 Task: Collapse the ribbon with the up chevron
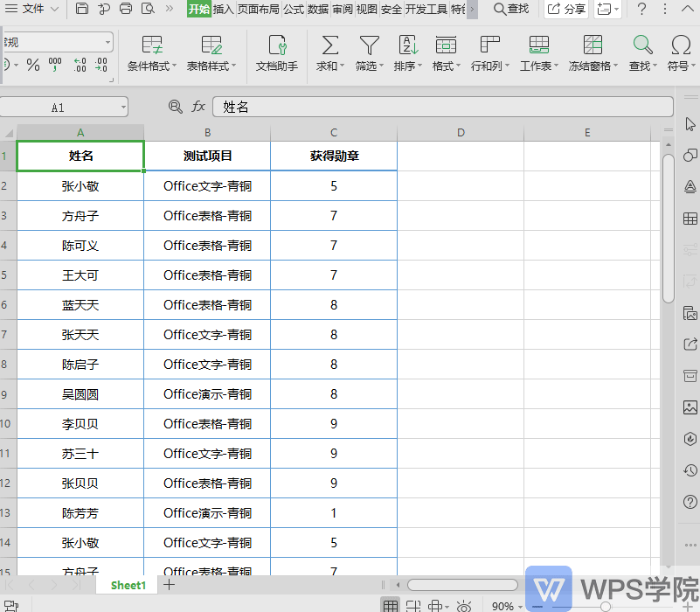[x=688, y=9]
